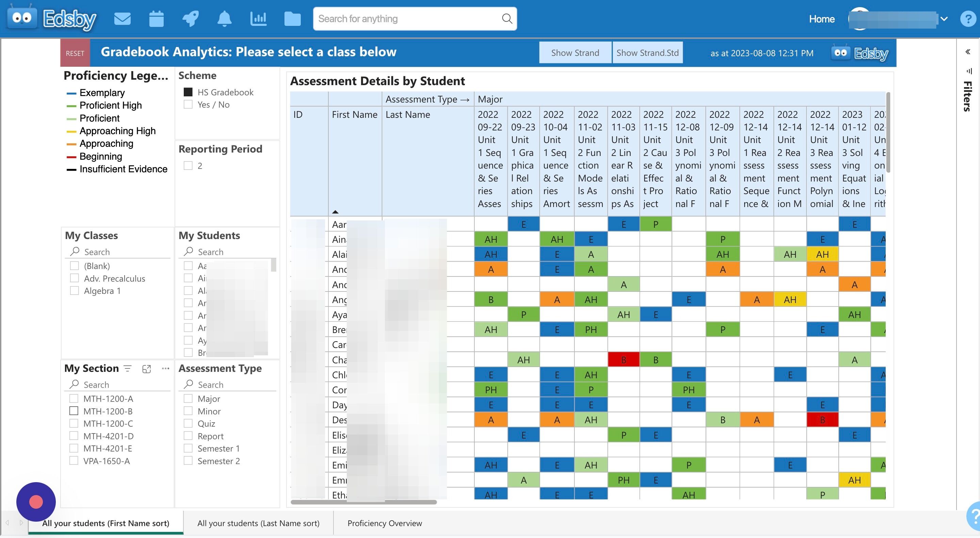980x538 pixels.
Task: Open the calendar icon in the toolbar
Action: (x=156, y=18)
